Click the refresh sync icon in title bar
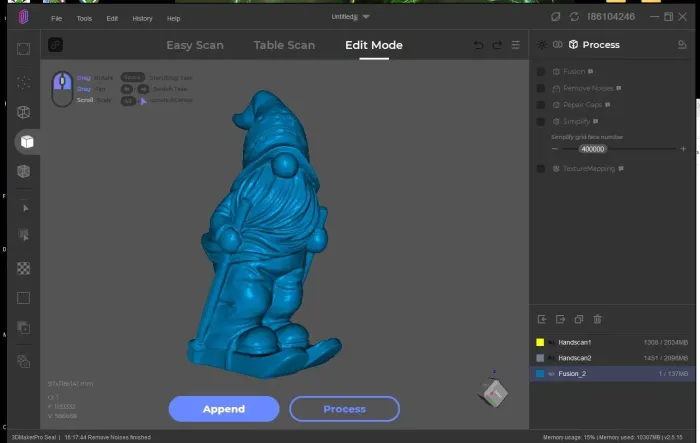700x443 pixels. coord(574,17)
